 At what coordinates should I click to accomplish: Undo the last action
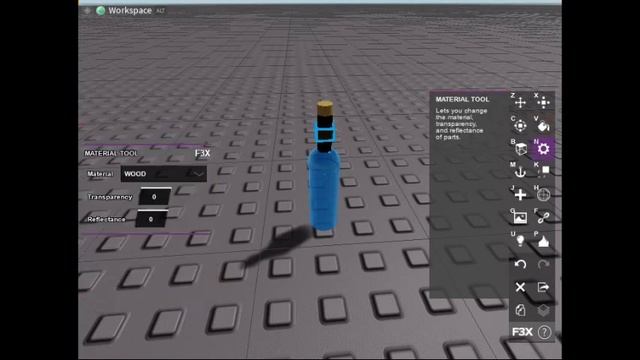pyautogui.click(x=520, y=264)
